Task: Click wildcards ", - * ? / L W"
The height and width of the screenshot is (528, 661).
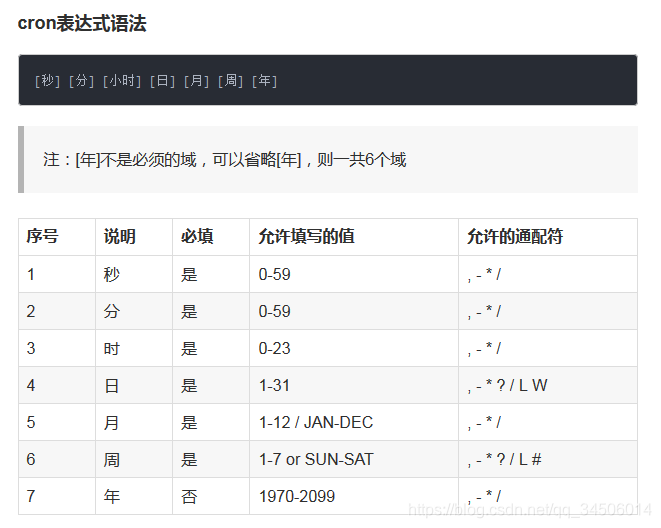Action: click(x=507, y=386)
